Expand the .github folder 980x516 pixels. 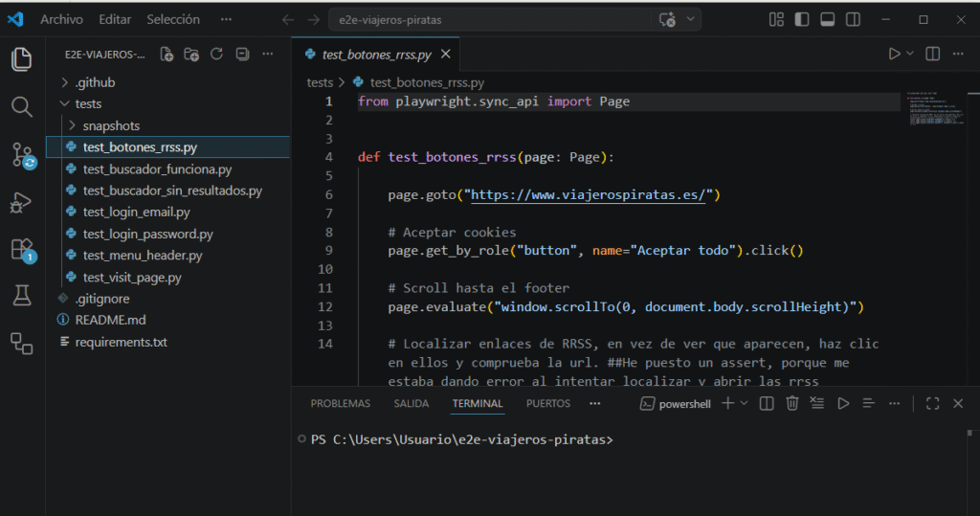(167, 82)
